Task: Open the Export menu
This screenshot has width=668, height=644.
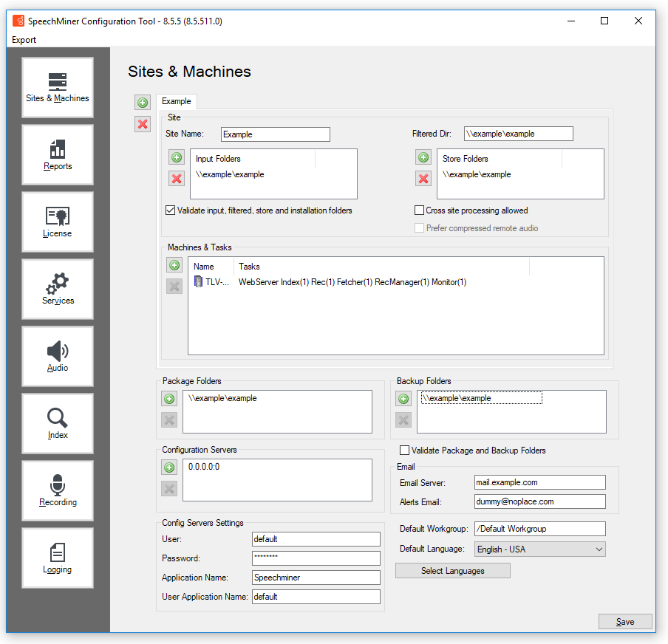Action: (24, 40)
